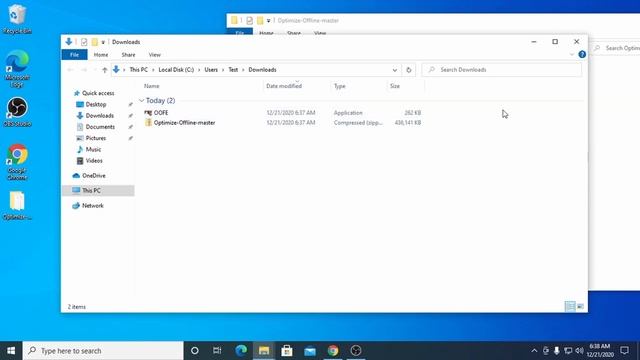Open OBS Studio from taskbar
The height and width of the screenshot is (360, 640).
point(356,351)
